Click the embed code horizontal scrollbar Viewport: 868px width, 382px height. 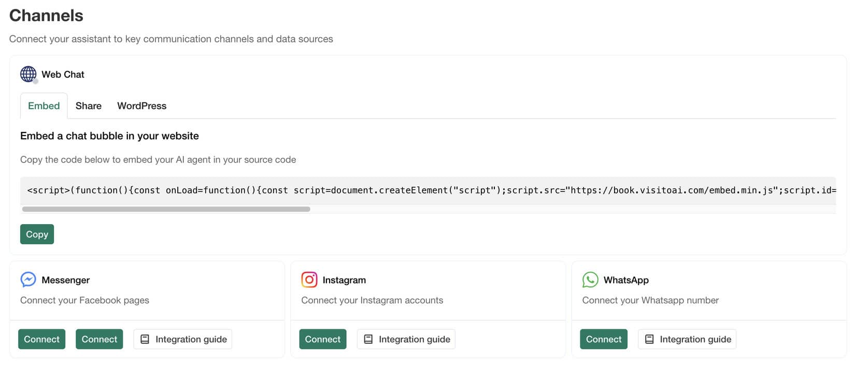166,209
